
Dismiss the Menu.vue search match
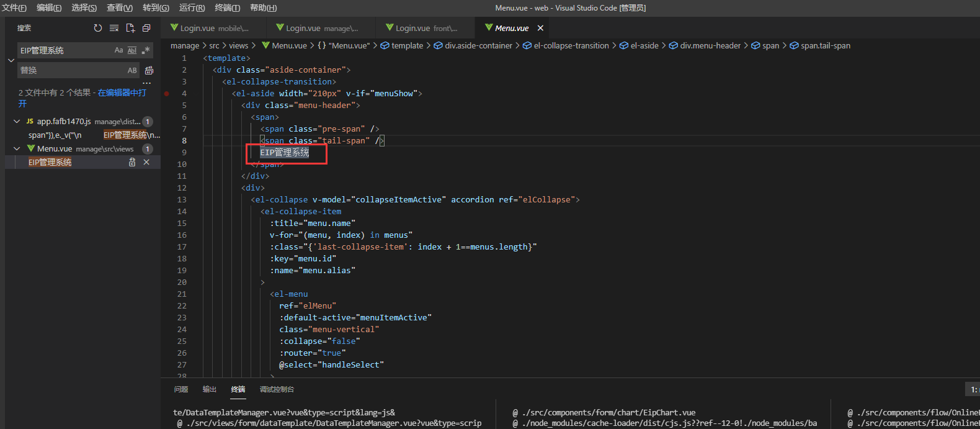(146, 162)
